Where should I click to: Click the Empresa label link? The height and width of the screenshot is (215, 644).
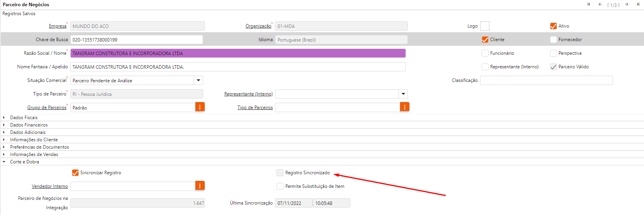tap(57, 26)
